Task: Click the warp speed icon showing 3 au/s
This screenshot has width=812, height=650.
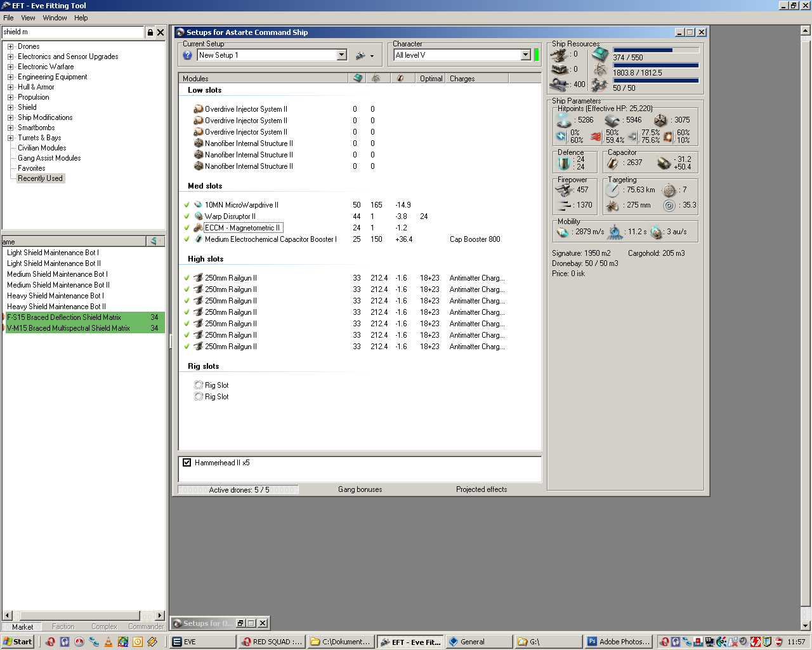Action: coord(656,232)
